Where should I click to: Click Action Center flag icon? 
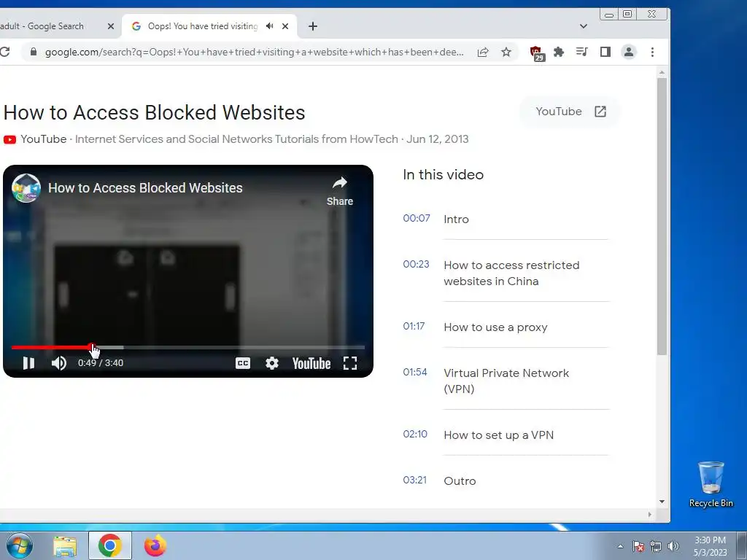(x=638, y=546)
